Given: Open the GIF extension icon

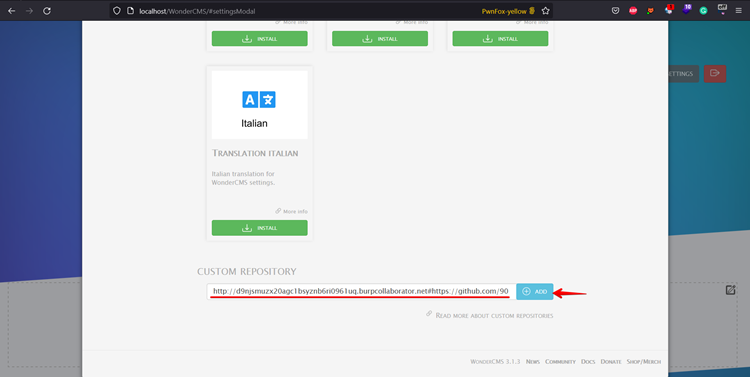Looking at the screenshot, I should tap(722, 10).
